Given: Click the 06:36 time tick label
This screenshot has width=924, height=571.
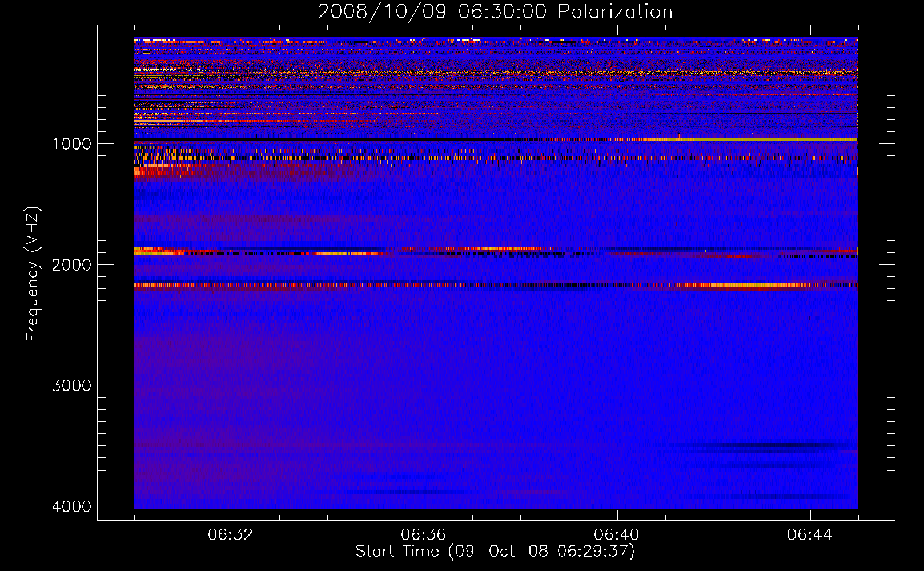Looking at the screenshot, I should coord(424,534).
